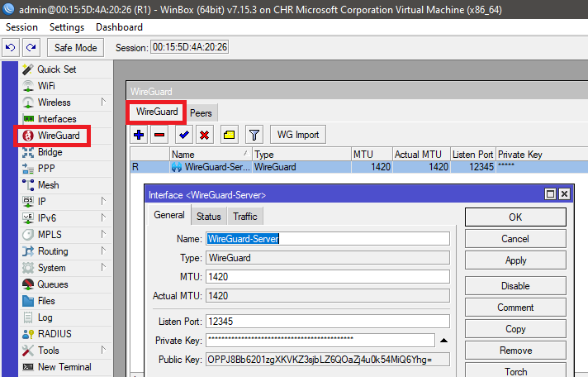Image resolution: width=588 pixels, height=377 pixels.
Task: Open the Settings menu
Action: (67, 27)
